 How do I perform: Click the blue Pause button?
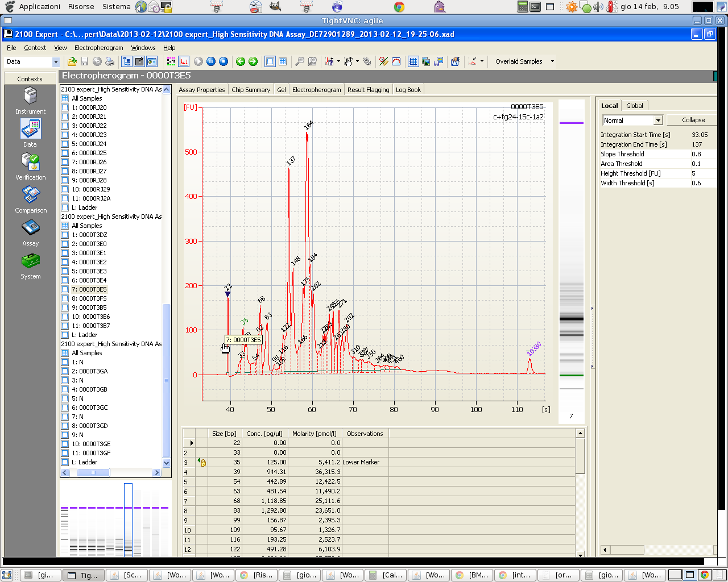(211, 61)
